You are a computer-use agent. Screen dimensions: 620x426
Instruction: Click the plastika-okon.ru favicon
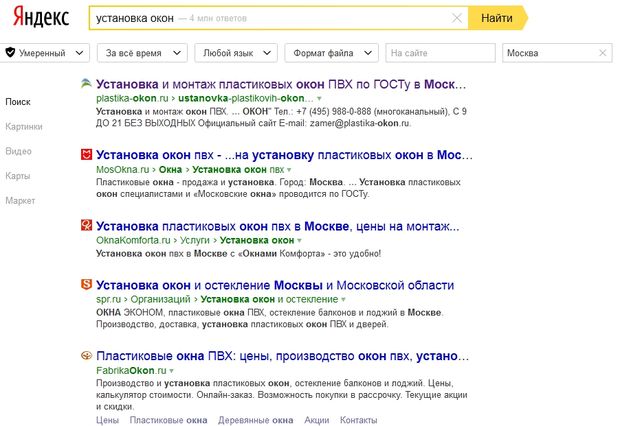coord(86,83)
